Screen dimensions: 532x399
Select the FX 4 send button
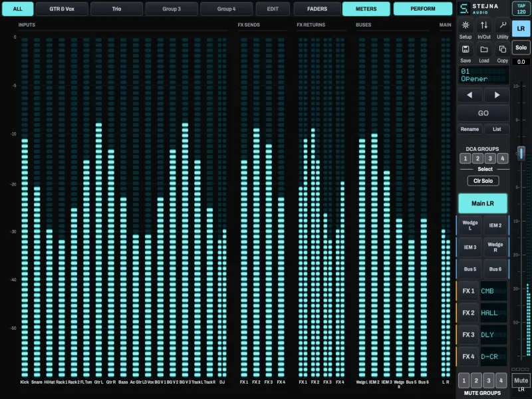pos(468,356)
